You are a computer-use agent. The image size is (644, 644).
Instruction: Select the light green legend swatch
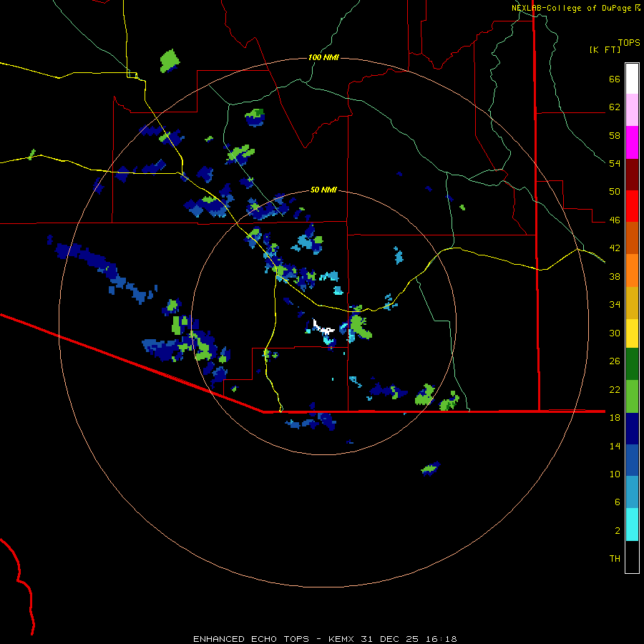(632, 396)
